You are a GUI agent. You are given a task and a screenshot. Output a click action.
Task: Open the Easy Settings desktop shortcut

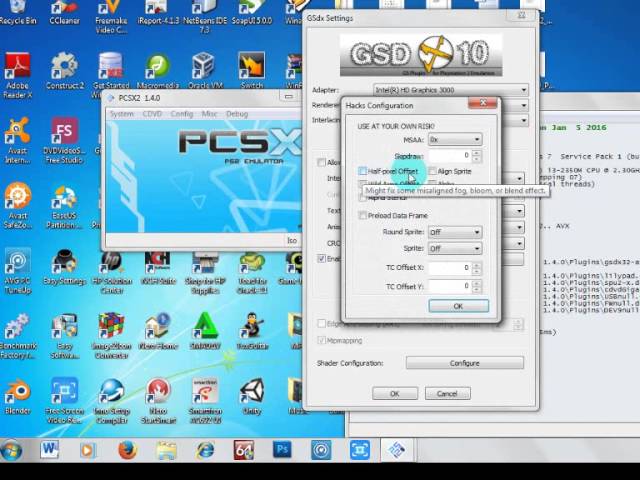64,267
